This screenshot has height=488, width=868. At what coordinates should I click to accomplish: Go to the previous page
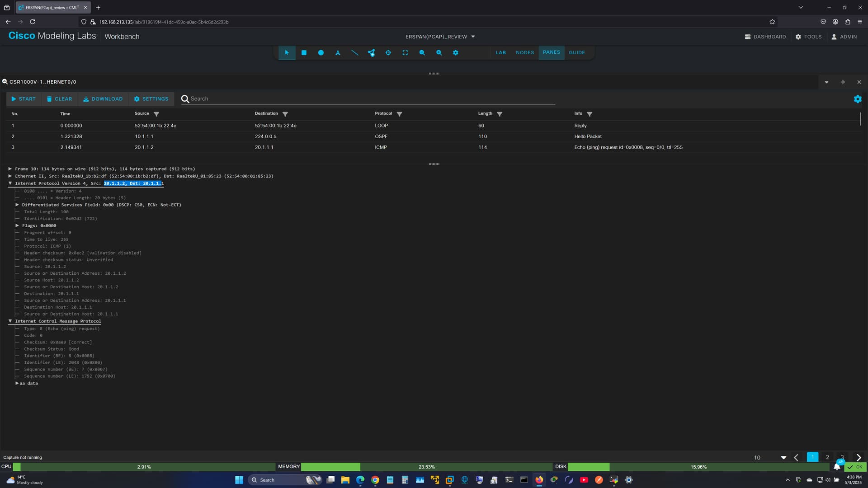click(x=796, y=457)
